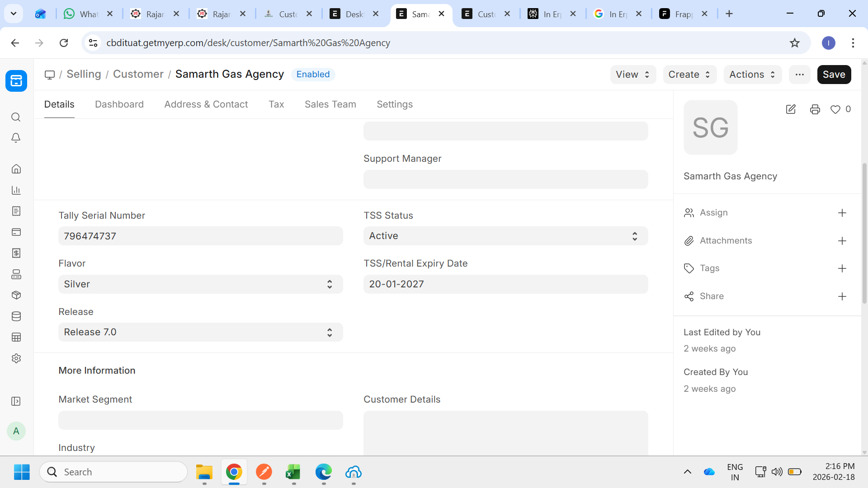Expand the View menu button

point(633,75)
